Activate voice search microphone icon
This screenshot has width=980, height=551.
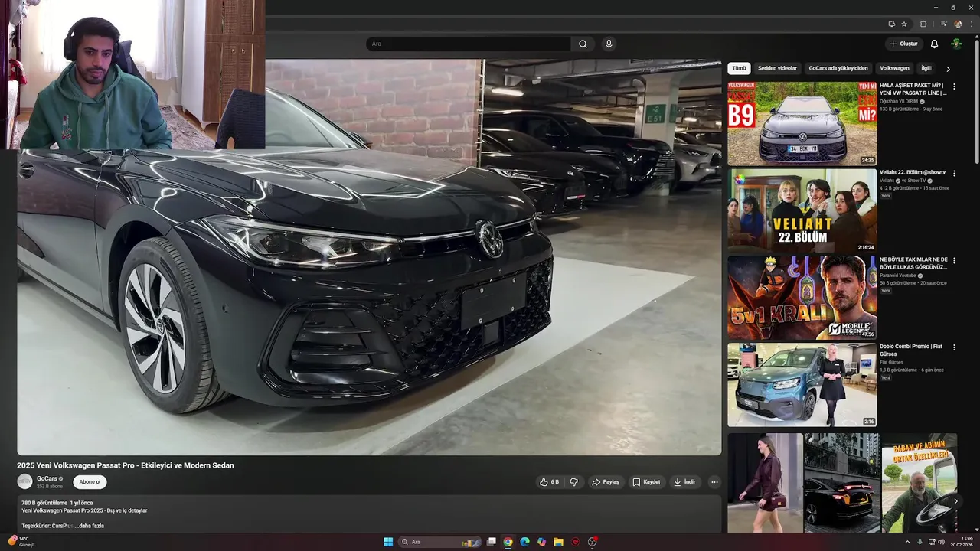coord(609,44)
